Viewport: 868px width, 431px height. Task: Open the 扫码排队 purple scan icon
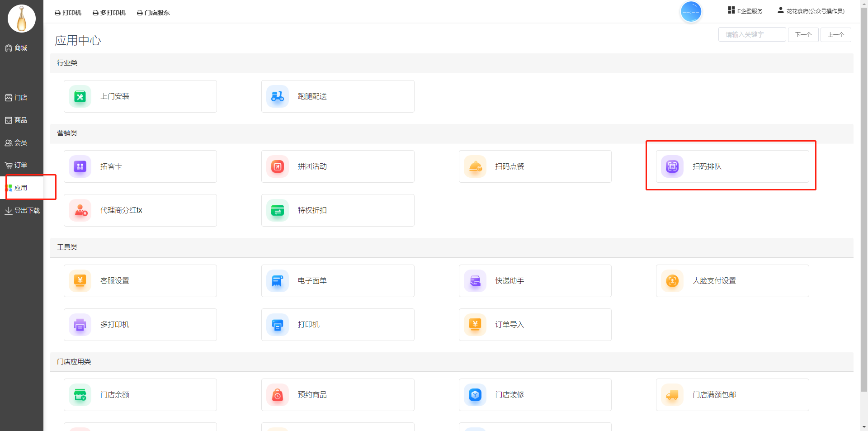(x=672, y=167)
